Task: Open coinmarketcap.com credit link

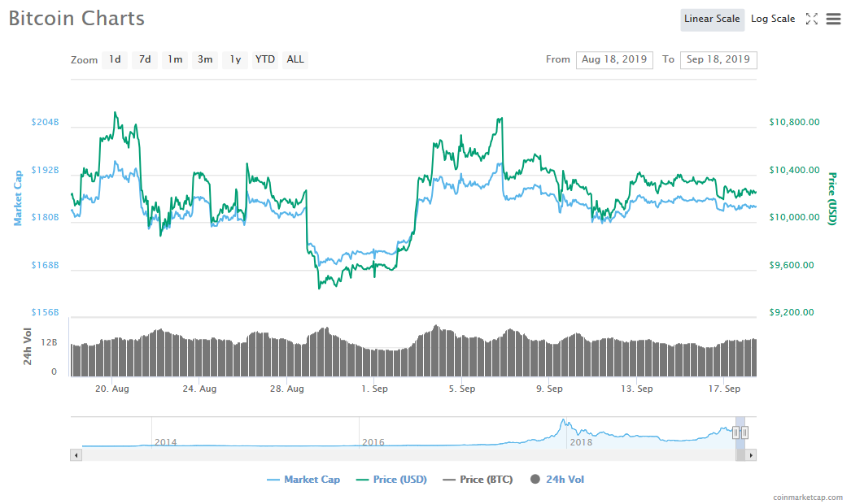Action: tap(808, 497)
